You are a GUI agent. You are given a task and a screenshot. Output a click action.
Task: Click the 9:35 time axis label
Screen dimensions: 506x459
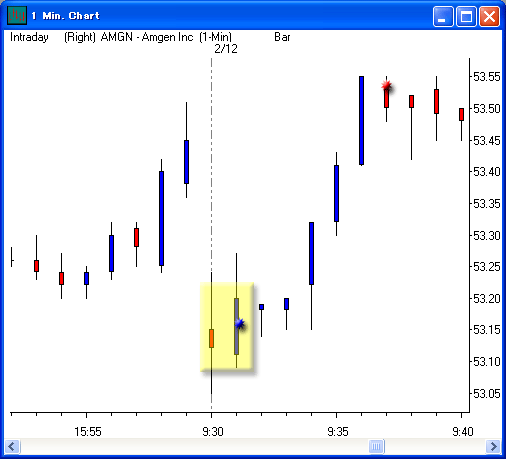pos(338,432)
